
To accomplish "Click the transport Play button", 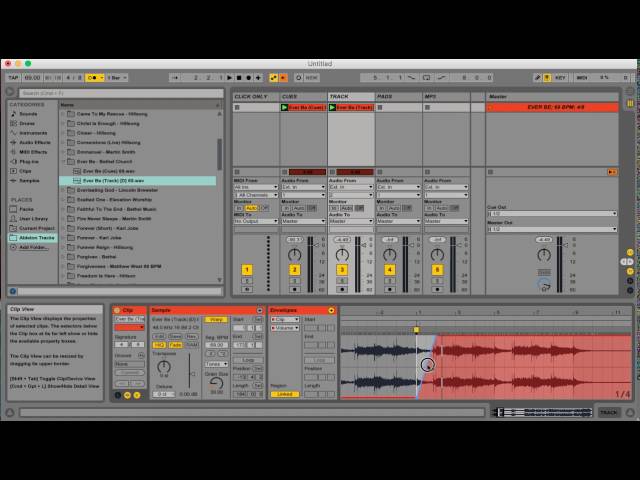I will point(229,78).
